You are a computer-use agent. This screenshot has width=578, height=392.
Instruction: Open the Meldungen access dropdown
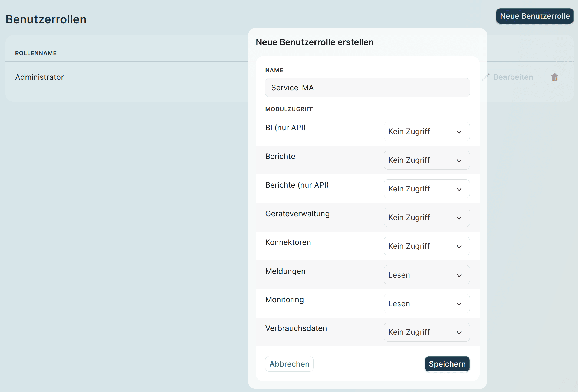[427, 275]
